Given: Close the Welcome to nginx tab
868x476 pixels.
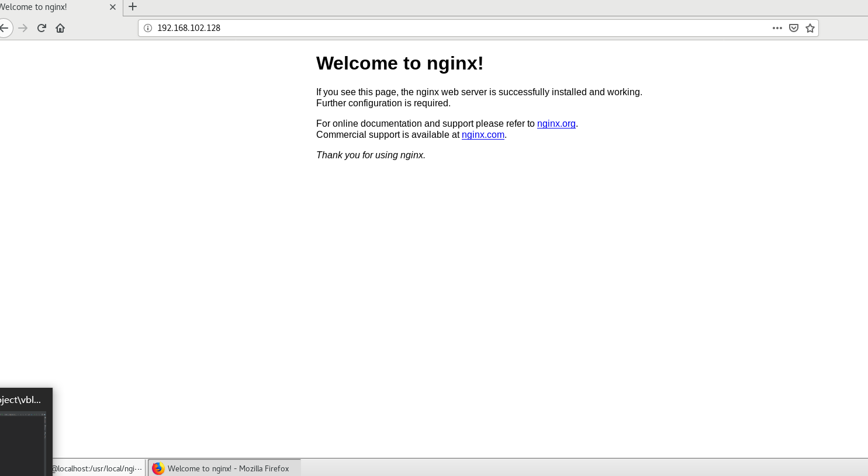Looking at the screenshot, I should click(x=113, y=7).
